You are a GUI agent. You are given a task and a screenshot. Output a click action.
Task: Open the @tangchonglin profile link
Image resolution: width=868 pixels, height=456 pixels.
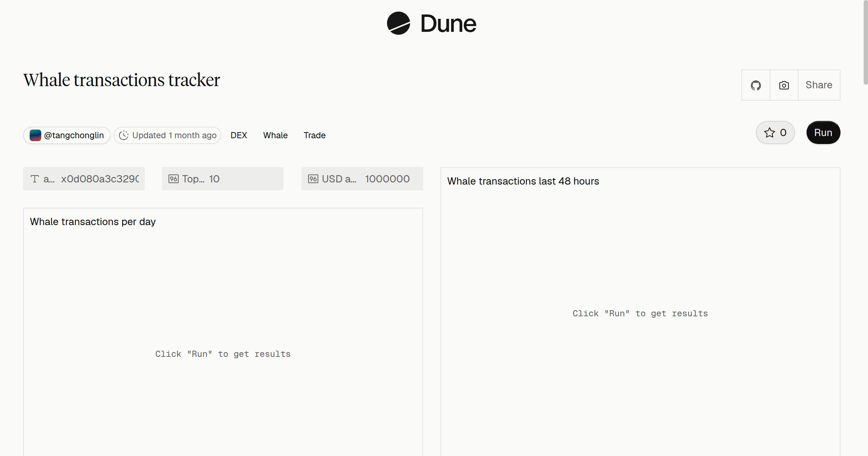click(67, 135)
